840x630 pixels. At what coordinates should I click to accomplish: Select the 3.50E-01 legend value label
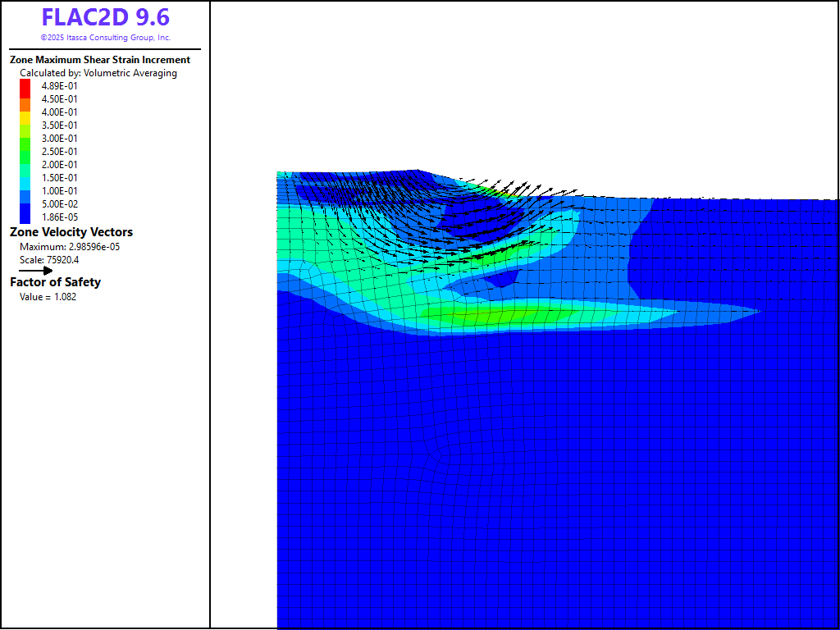coord(60,126)
